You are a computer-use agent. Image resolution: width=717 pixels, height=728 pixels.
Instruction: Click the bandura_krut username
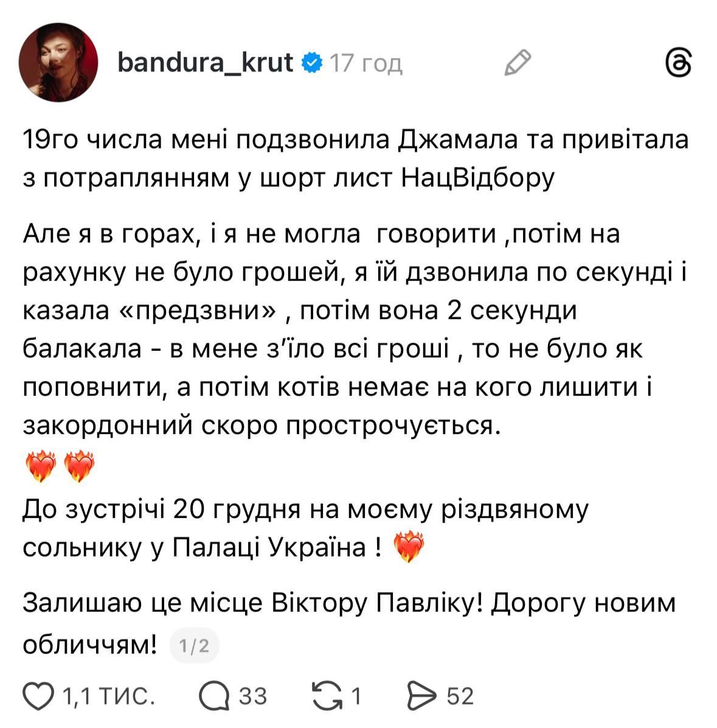pyautogui.click(x=206, y=62)
